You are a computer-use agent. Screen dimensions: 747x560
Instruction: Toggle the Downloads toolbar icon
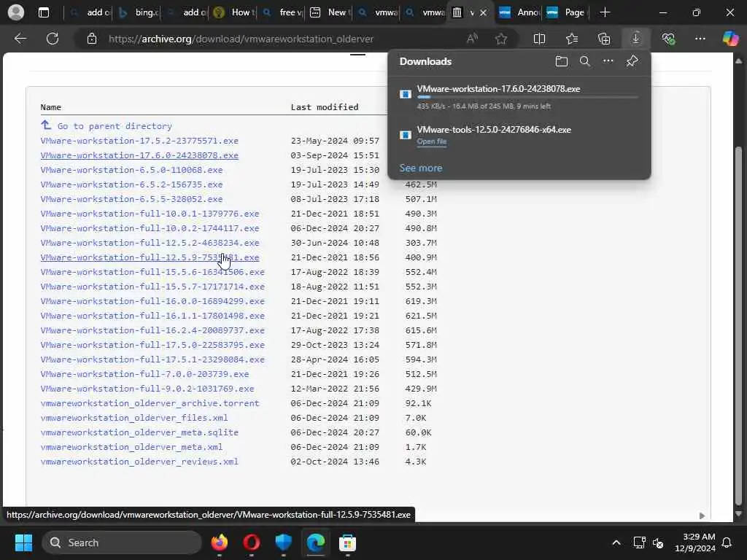[x=636, y=39]
